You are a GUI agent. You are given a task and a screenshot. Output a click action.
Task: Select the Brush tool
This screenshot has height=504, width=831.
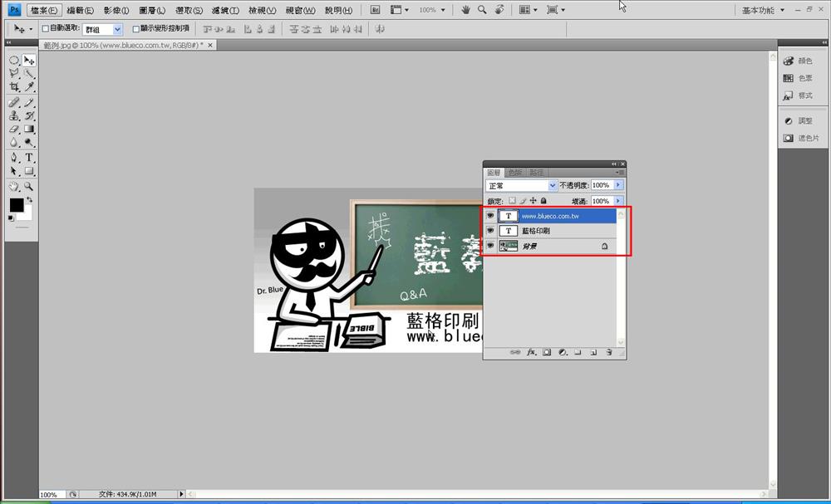(29, 103)
